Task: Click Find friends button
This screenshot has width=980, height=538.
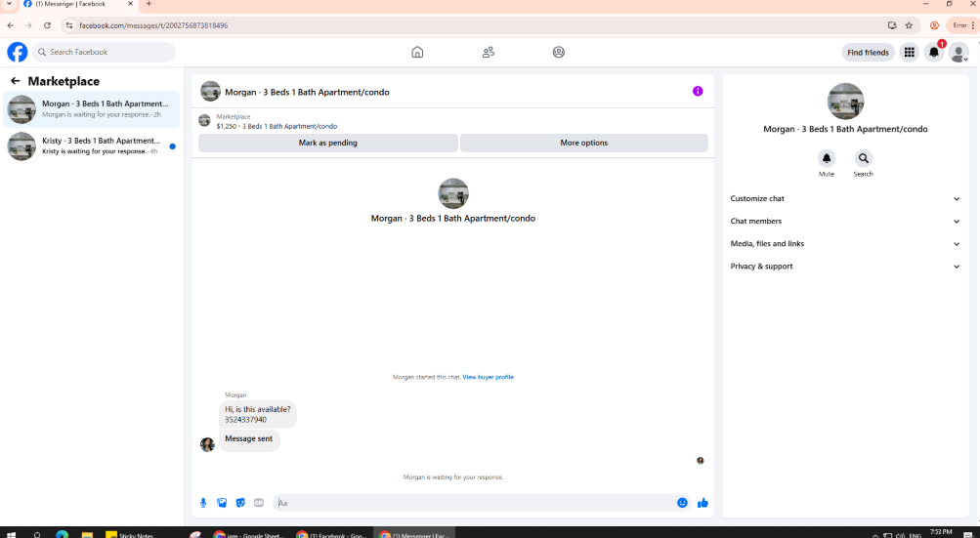Action: 868,53
